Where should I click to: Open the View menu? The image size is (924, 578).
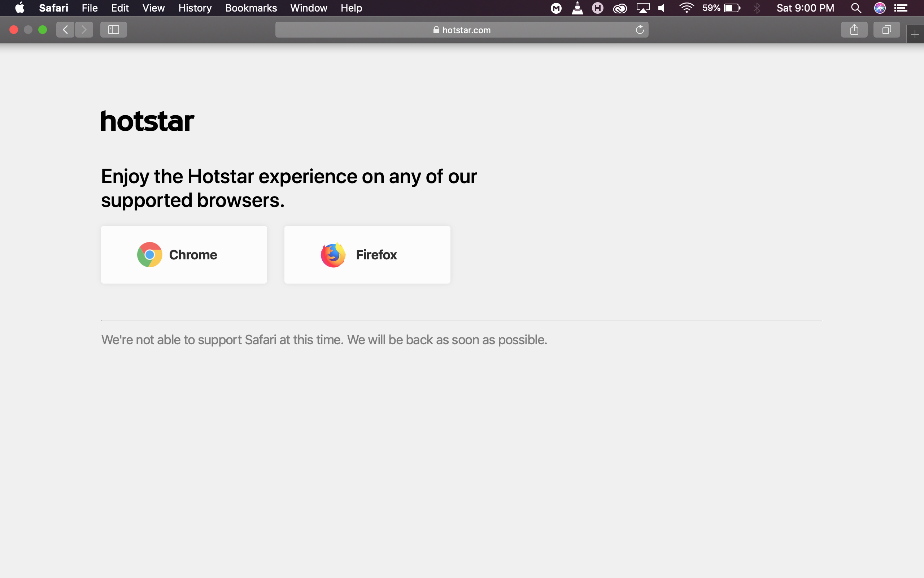153,8
